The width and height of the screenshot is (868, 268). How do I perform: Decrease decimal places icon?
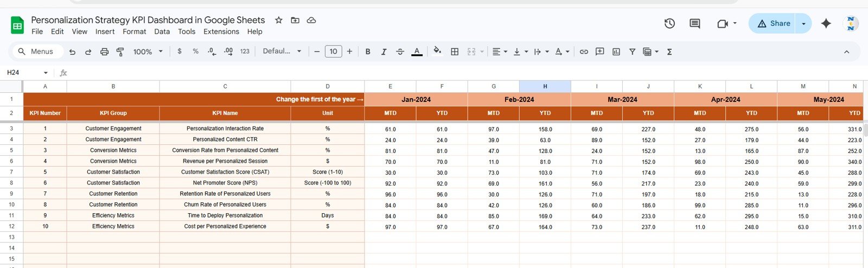pos(212,52)
